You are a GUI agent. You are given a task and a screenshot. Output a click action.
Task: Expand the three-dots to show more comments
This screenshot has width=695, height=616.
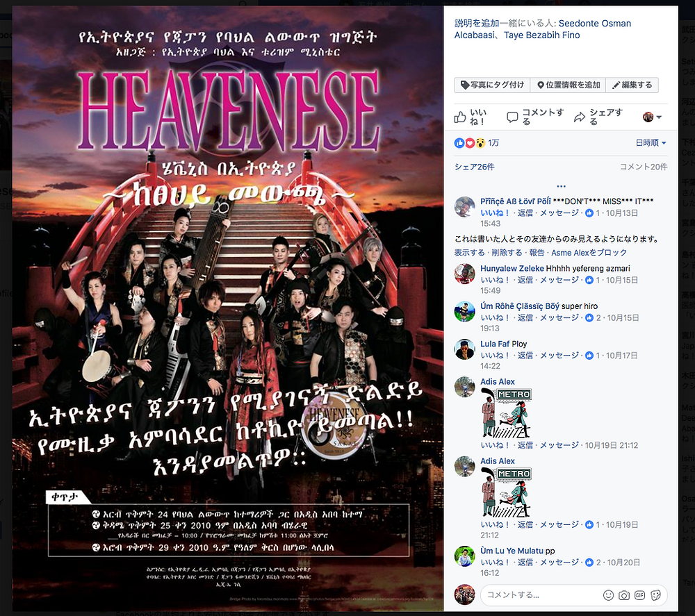[x=561, y=186]
